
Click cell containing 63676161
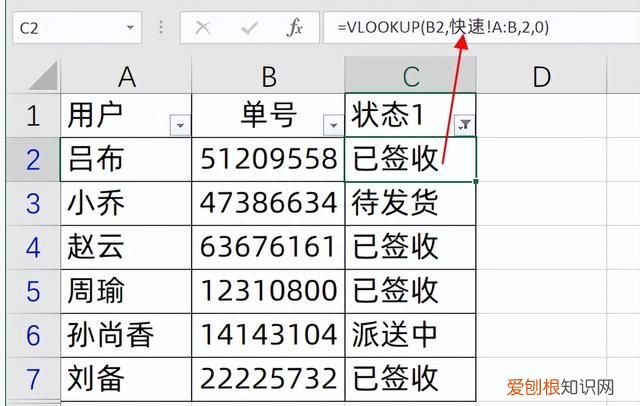pos(268,247)
